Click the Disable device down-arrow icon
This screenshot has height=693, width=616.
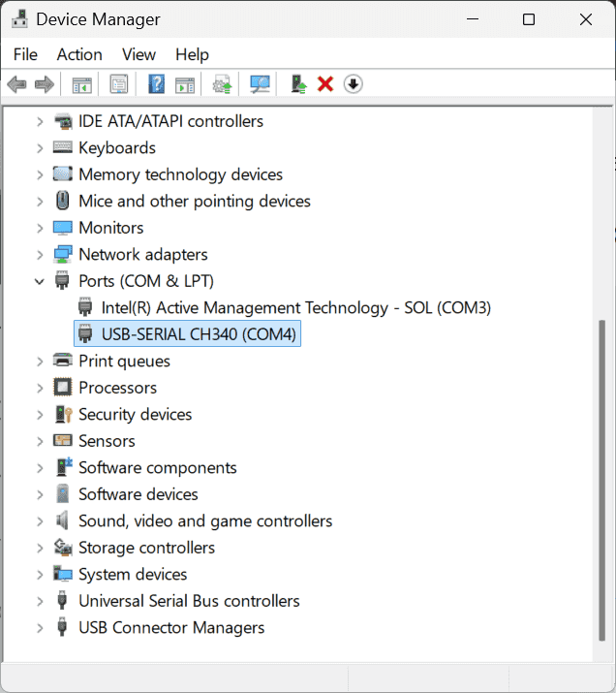354,84
